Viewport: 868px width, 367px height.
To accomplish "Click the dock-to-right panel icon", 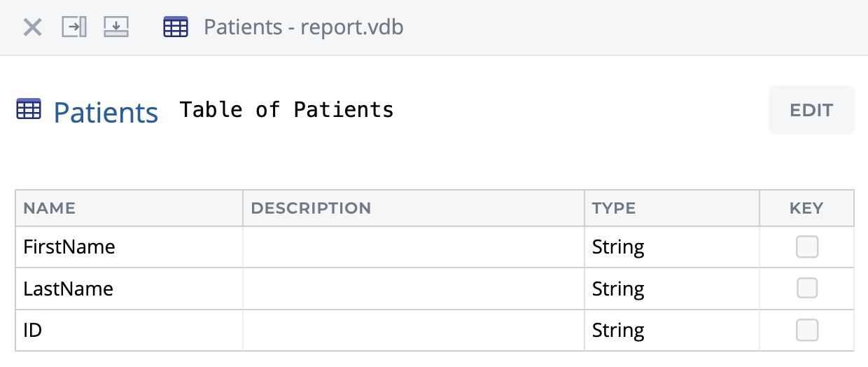I will (x=74, y=27).
